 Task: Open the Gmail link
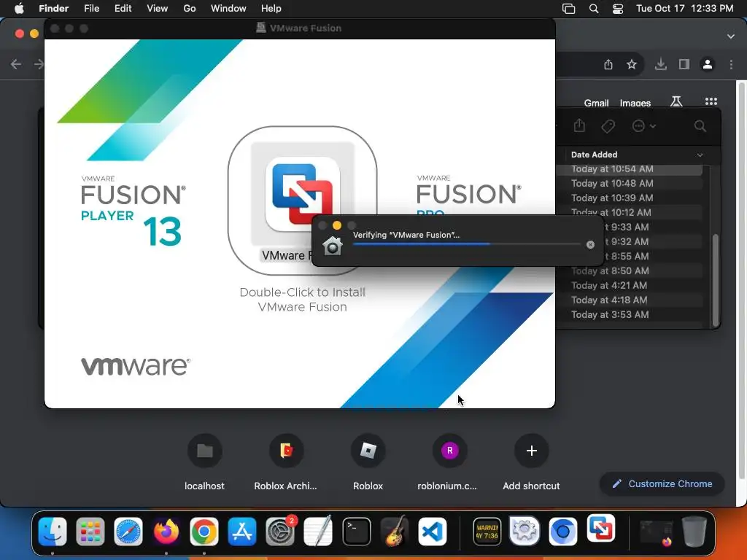[597, 103]
